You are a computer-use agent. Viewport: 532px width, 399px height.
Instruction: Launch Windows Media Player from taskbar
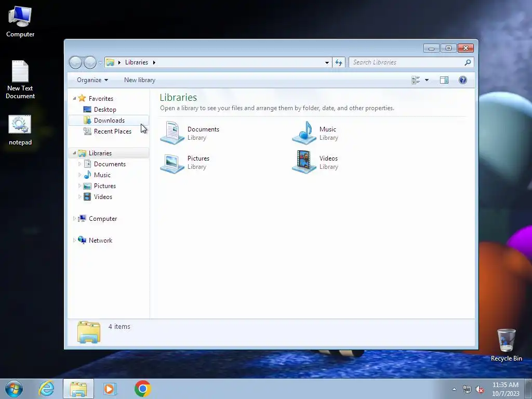coord(109,389)
